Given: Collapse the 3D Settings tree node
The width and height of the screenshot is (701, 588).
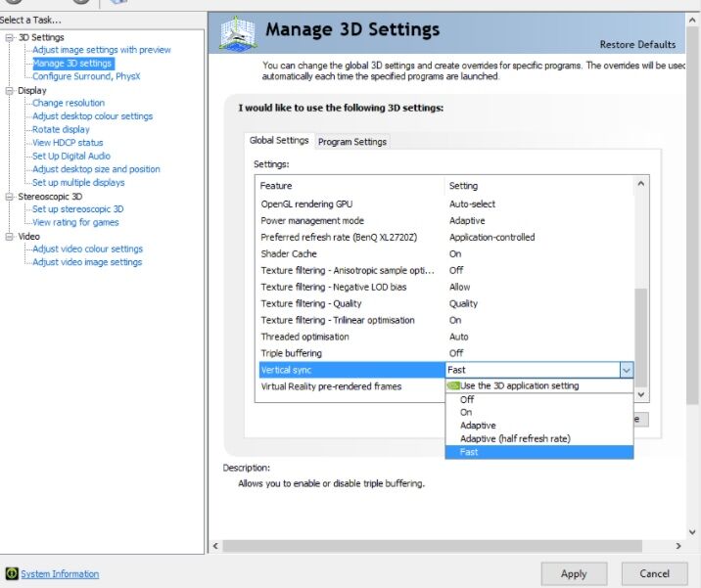Looking at the screenshot, I should click(x=10, y=37).
